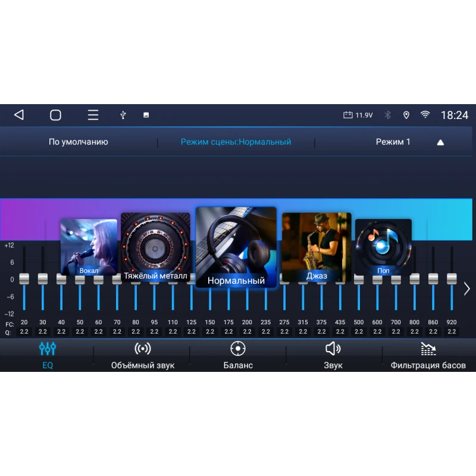The width and height of the screenshot is (476, 476).
Task: Select the FC value 20
Action: coord(24,322)
